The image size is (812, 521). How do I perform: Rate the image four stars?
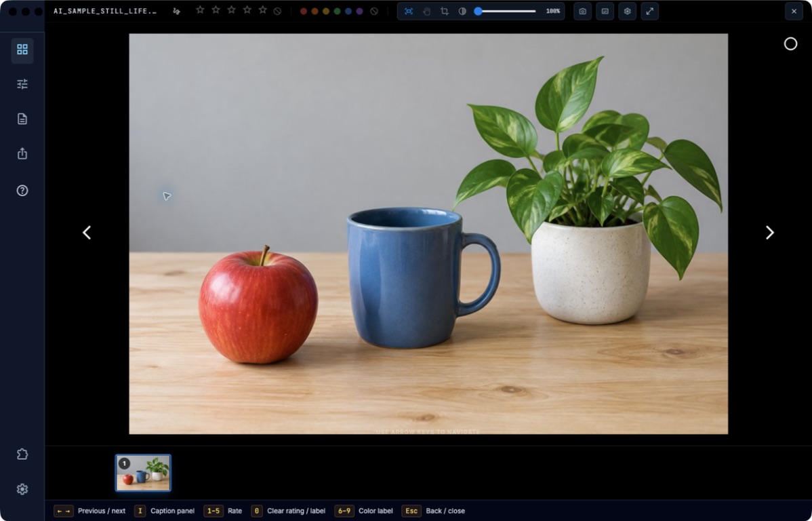[247, 10]
